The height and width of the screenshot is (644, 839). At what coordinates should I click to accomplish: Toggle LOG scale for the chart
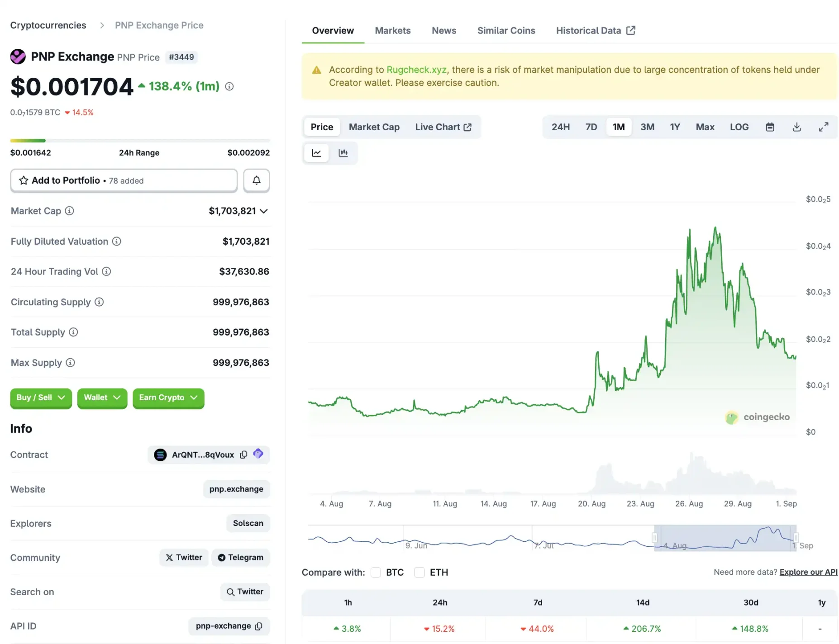pyautogui.click(x=739, y=127)
